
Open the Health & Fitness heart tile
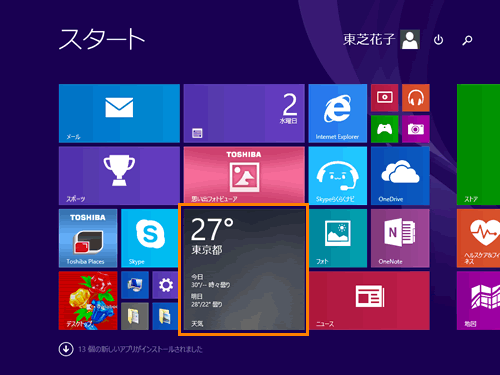(x=478, y=238)
